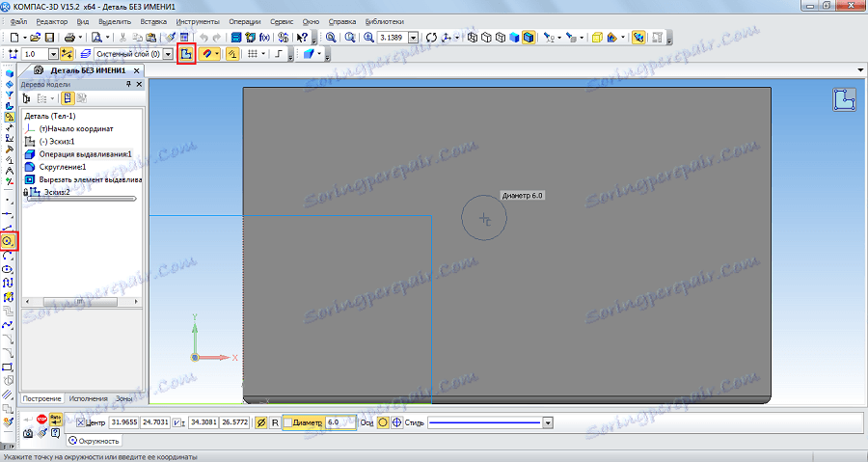
Task: Activate the What's This help pointer icon
Action: click(302, 37)
